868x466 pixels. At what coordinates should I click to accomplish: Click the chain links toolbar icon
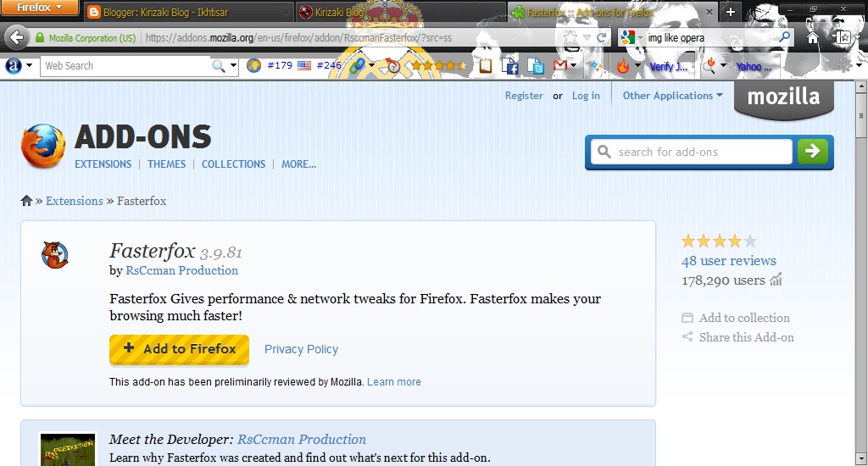357,66
